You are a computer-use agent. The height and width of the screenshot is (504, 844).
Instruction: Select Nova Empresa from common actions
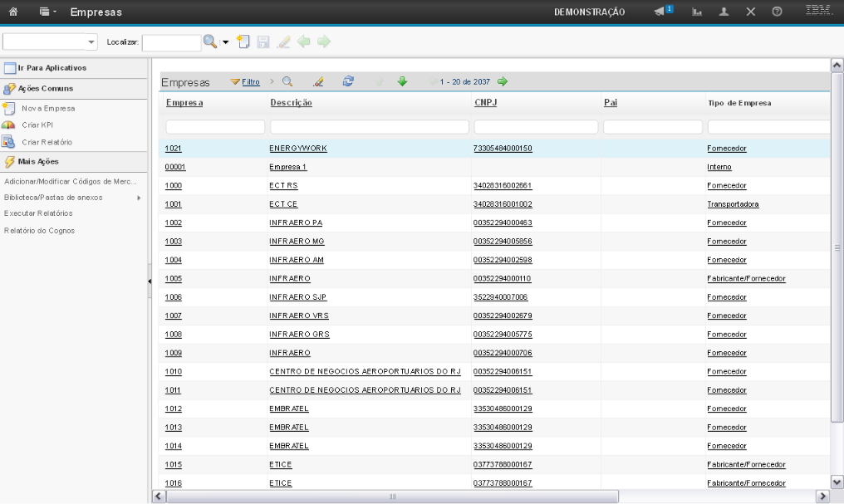click(48, 108)
